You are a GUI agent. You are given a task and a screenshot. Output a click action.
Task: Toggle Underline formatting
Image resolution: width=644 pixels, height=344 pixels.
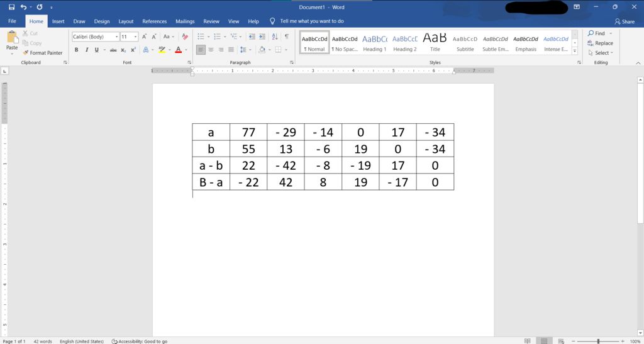tap(96, 50)
